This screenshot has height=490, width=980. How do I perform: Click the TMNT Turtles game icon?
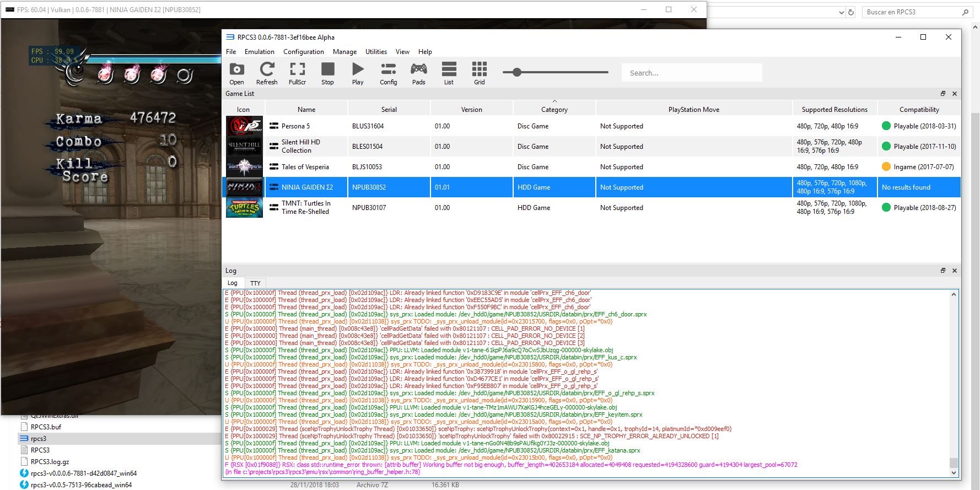pos(244,208)
